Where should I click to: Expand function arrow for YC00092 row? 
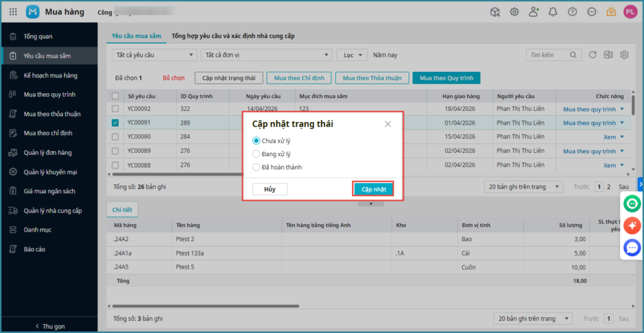click(x=622, y=109)
